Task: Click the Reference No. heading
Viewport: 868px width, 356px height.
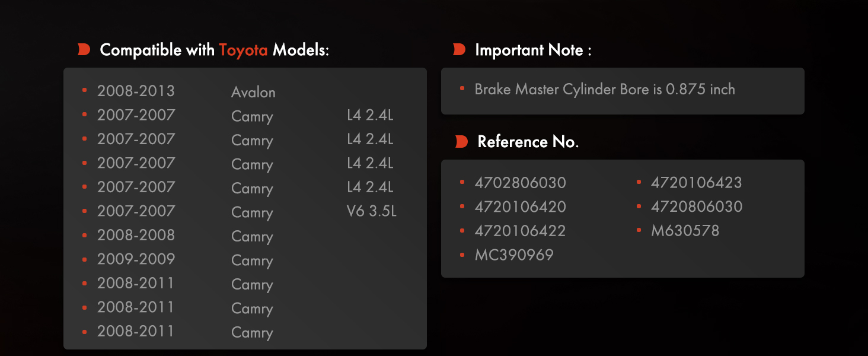Action: [x=528, y=142]
